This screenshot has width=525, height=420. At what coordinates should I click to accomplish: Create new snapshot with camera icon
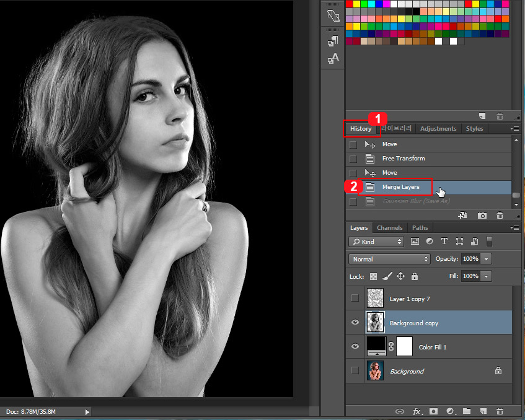click(482, 216)
